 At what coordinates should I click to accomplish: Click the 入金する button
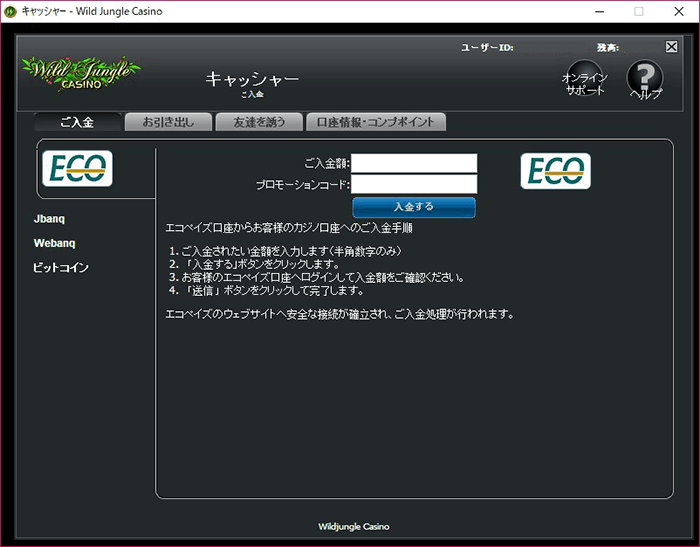pyautogui.click(x=414, y=207)
